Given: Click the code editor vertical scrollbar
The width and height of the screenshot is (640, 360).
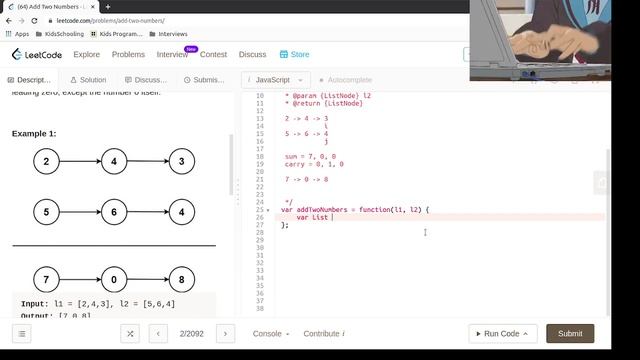Looking at the screenshot, I should (608, 233).
